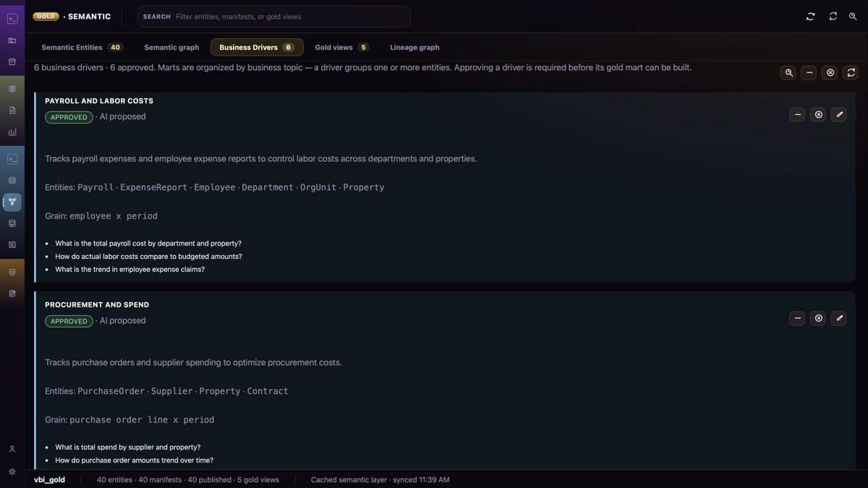Click question about trend in employee expense claims
Viewport: 868px width, 488px height.
[x=130, y=270]
